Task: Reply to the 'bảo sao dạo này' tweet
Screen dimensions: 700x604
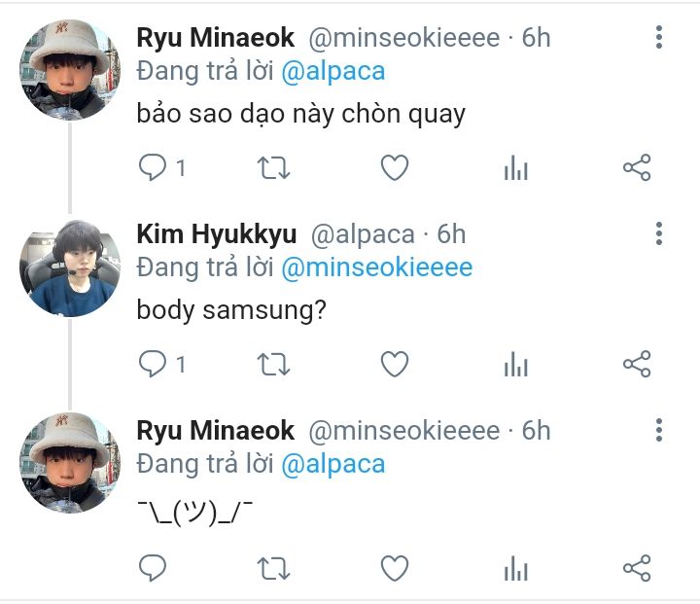Action: pos(154,168)
